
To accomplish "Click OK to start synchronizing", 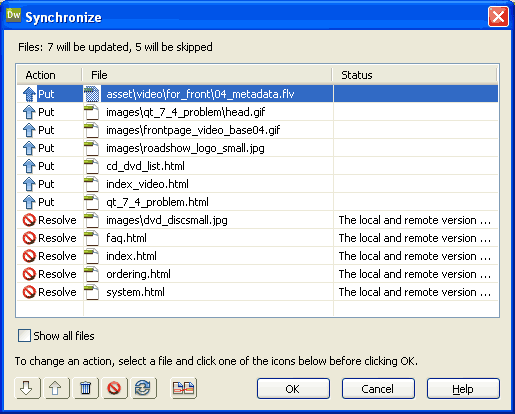I will point(293,389).
